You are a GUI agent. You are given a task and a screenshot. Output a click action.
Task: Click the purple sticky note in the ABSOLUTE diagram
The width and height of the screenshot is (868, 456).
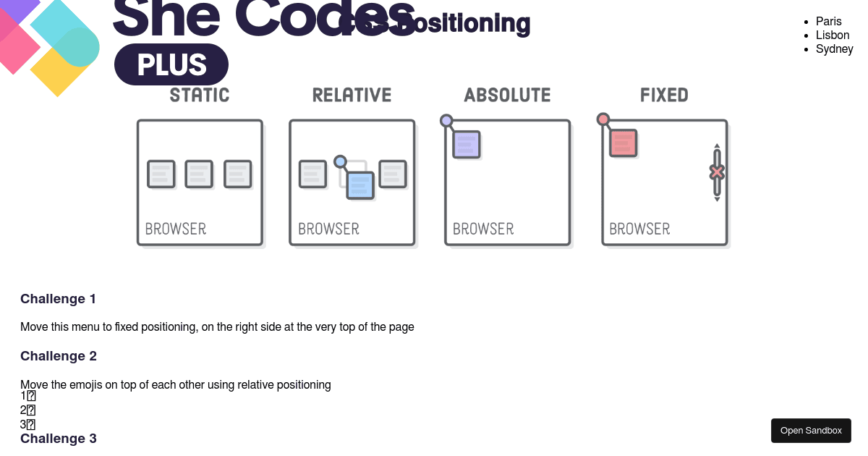[x=467, y=144]
